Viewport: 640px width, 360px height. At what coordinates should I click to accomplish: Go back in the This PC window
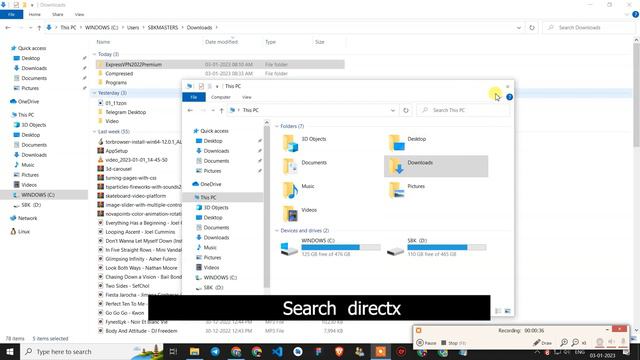[x=190, y=110]
